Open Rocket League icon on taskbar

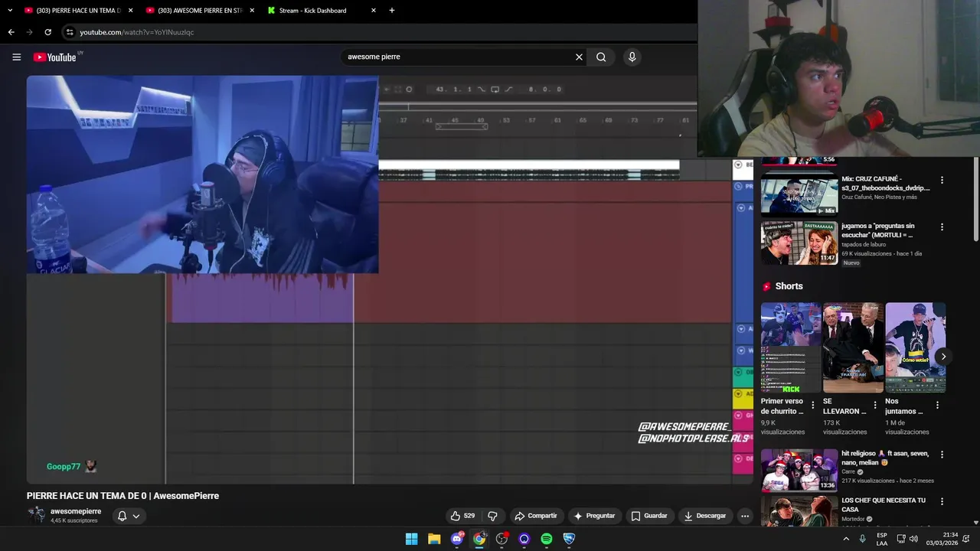569,539
